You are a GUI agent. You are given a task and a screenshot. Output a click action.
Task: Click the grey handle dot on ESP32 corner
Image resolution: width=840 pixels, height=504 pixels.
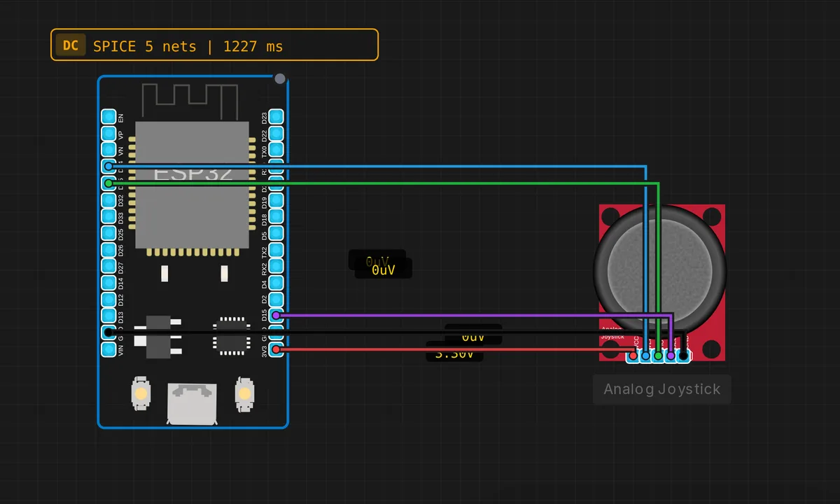coord(280,78)
